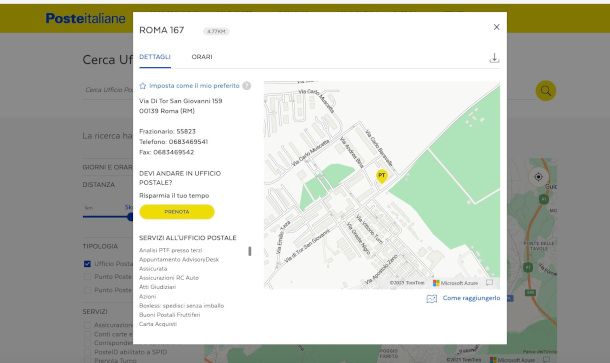The width and height of the screenshot is (610, 363).
Task: Open the 'Come raggiungerlo' link
Action: click(x=471, y=298)
